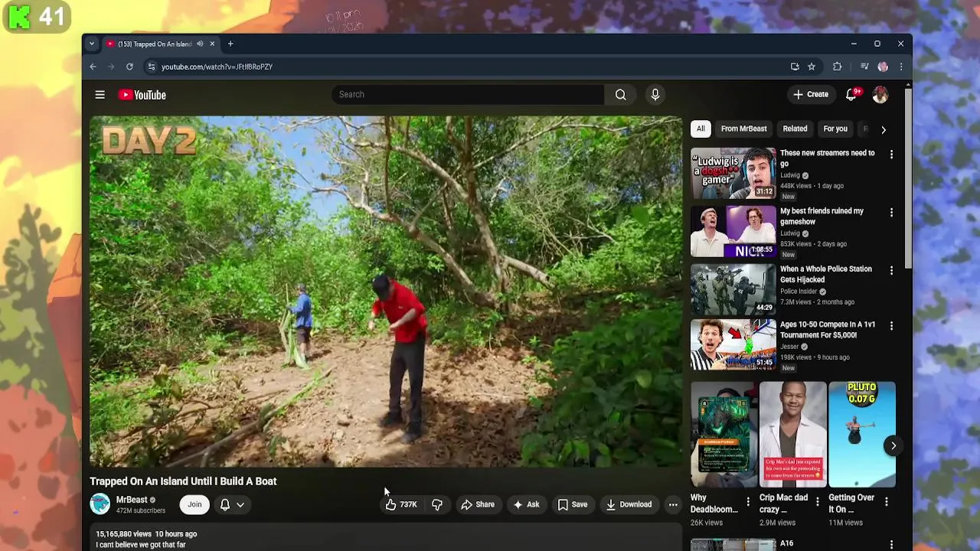Like the video with thumbs up

tap(401, 504)
